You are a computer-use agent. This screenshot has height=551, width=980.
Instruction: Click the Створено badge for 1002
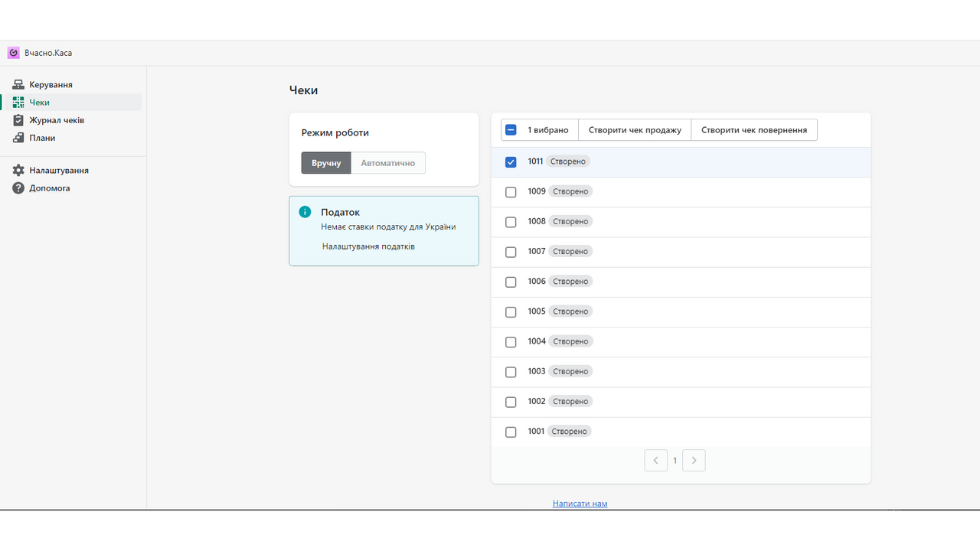570,402
